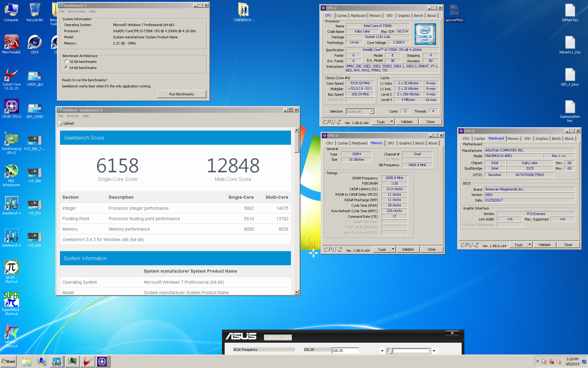The image size is (588, 368).
Task: Open Benchmarks menu in Geekbench 3
Action: [77, 11]
